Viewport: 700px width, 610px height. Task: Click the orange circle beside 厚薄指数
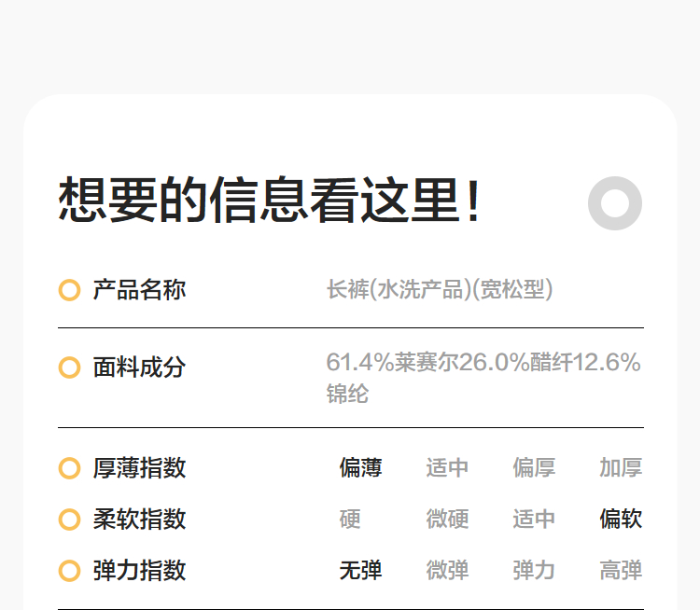(x=70, y=468)
